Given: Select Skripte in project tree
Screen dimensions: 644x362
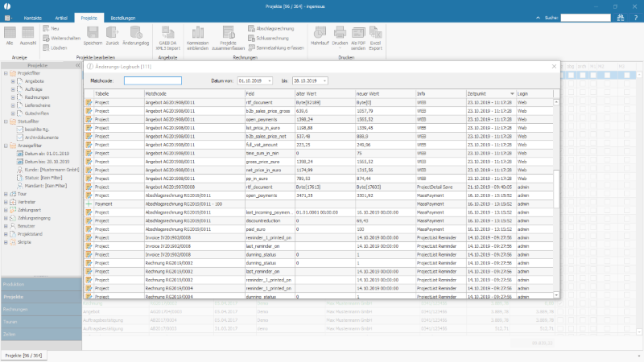Looking at the screenshot, I should [24, 242].
